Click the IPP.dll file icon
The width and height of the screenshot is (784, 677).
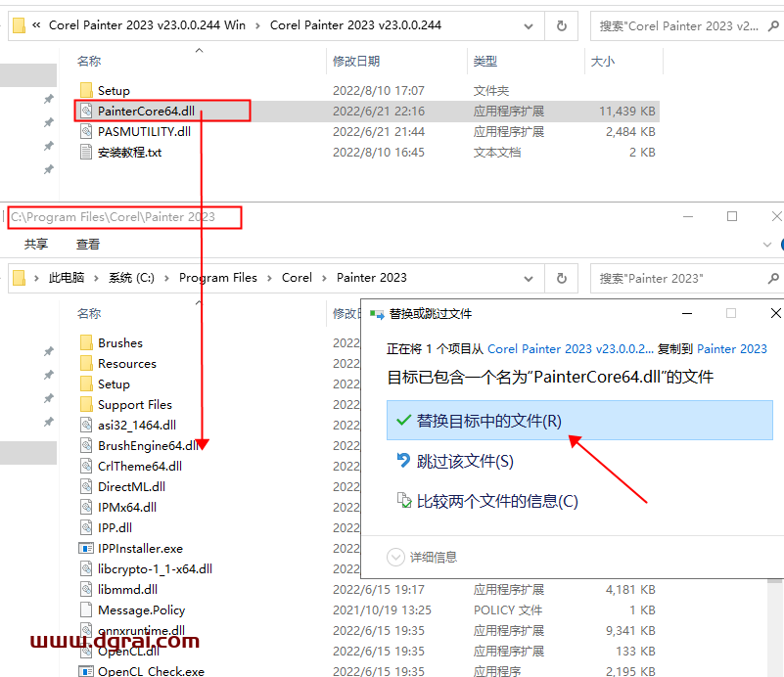[86, 527]
